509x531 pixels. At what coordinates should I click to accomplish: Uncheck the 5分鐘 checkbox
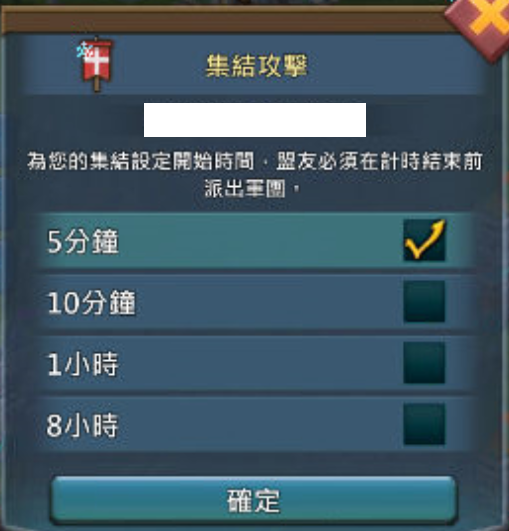[x=424, y=240]
